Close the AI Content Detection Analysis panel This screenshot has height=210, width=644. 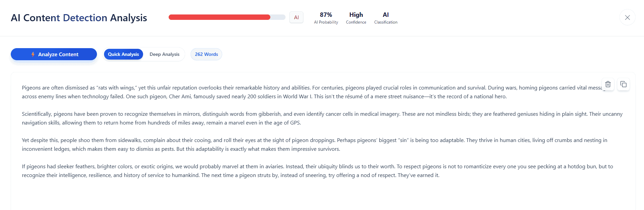click(x=627, y=17)
